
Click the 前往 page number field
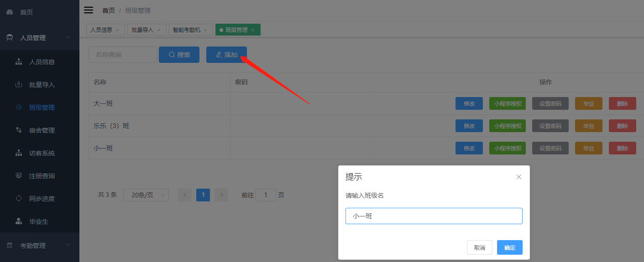(266, 195)
